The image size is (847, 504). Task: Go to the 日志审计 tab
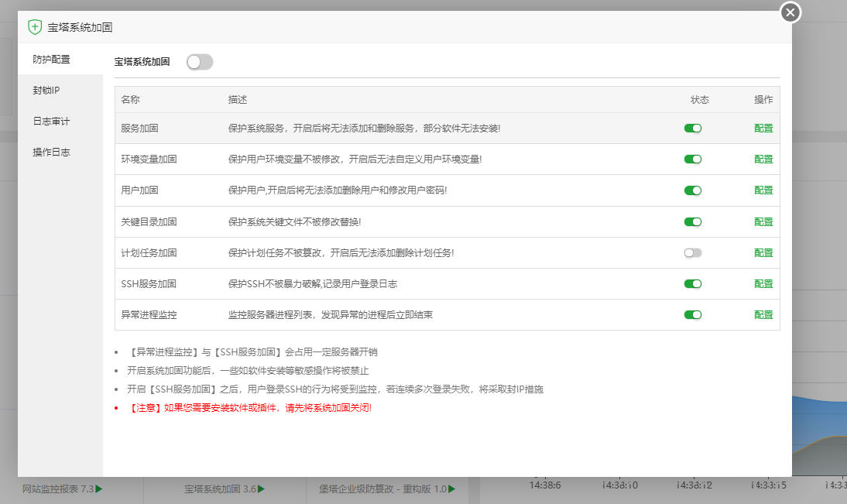pos(51,122)
